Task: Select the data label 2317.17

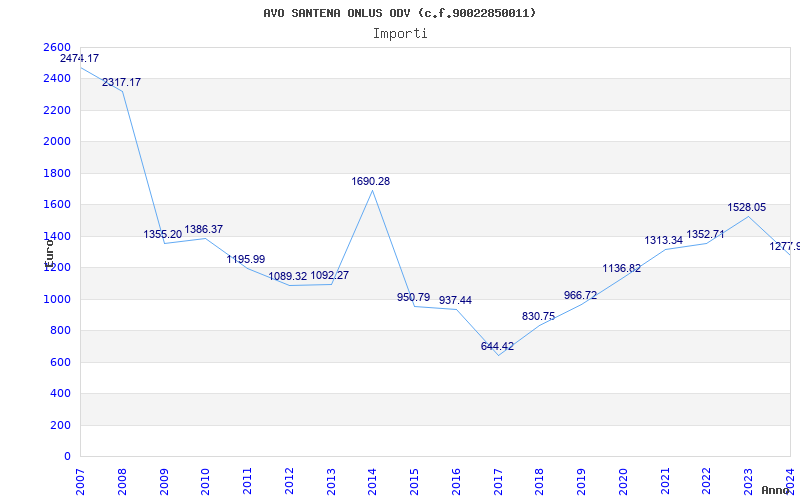Action: 121,82
